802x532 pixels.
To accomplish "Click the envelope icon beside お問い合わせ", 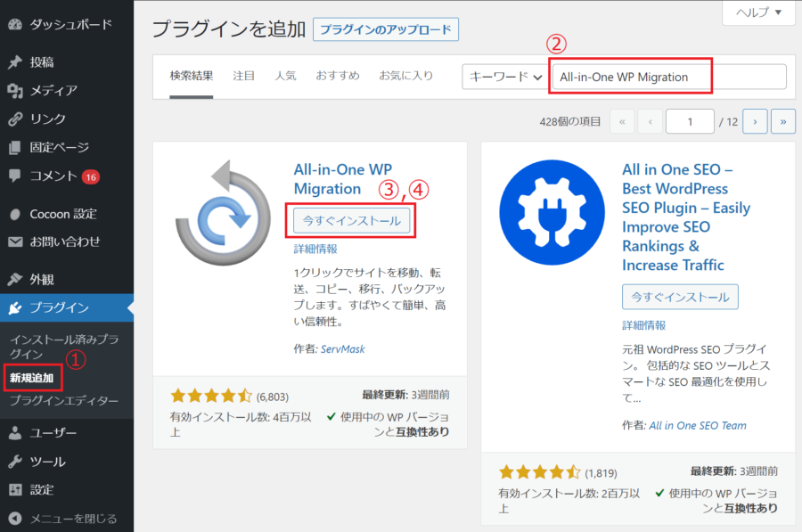I will pyautogui.click(x=15, y=241).
